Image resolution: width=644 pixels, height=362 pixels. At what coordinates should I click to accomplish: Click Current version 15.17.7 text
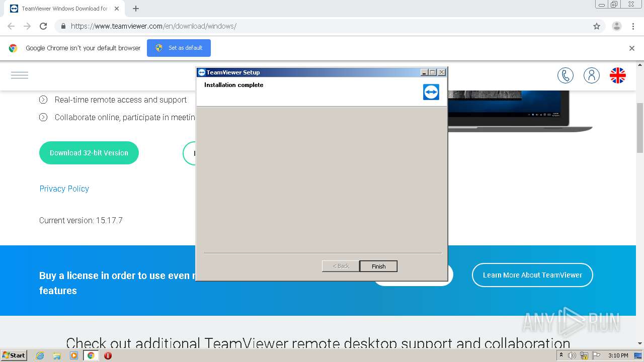click(81, 220)
